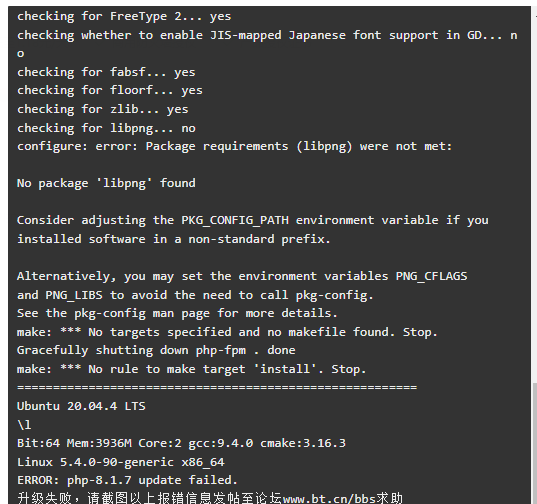537x504 pixels.
Task: Click the 'ERROR: php-8.1.7 update failed.' line
Action: tap(127, 480)
